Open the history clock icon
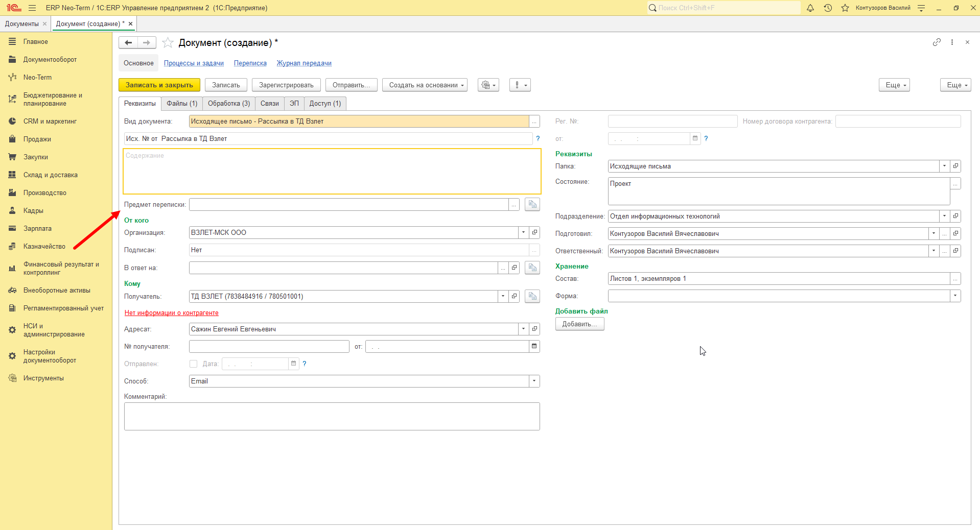980x530 pixels. [828, 8]
